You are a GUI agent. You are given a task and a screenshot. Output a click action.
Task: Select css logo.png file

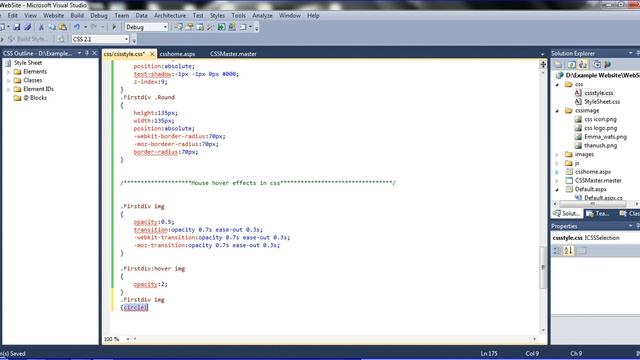pyautogui.click(x=600, y=128)
